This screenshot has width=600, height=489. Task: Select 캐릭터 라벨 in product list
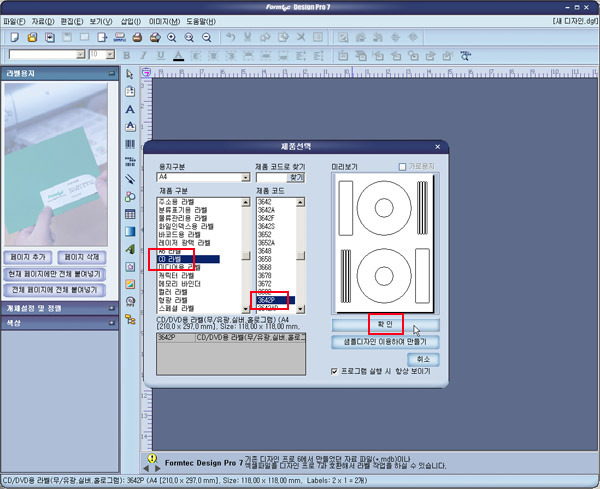click(x=176, y=275)
